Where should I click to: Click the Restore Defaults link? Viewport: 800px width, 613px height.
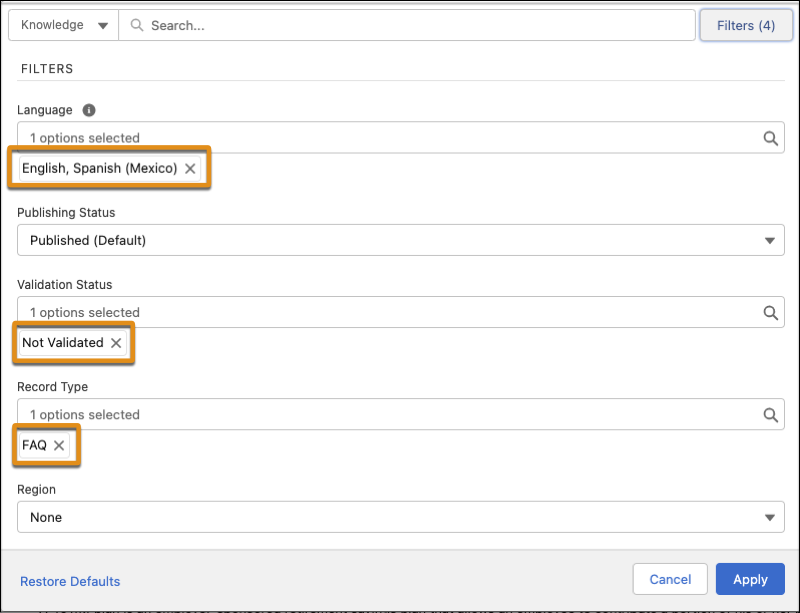pos(70,581)
